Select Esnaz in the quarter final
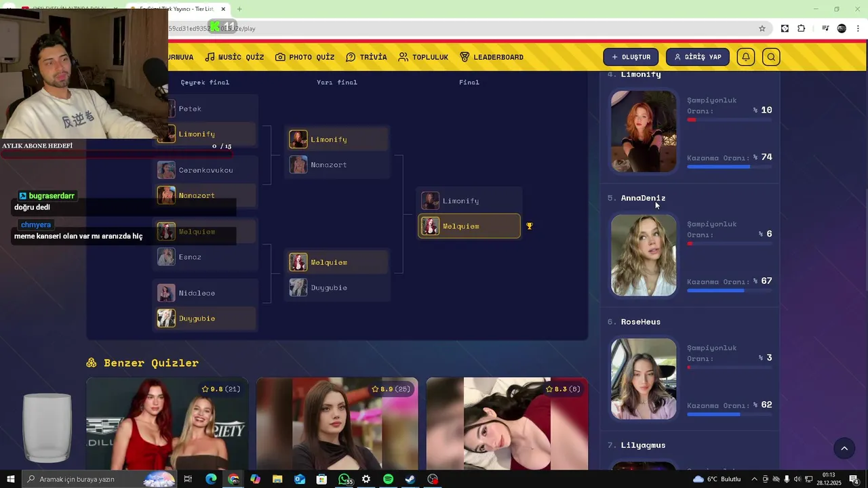 pyautogui.click(x=207, y=257)
